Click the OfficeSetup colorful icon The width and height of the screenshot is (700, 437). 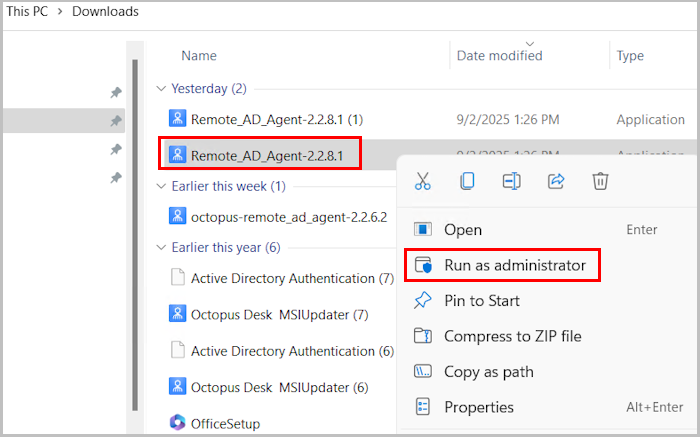177,422
